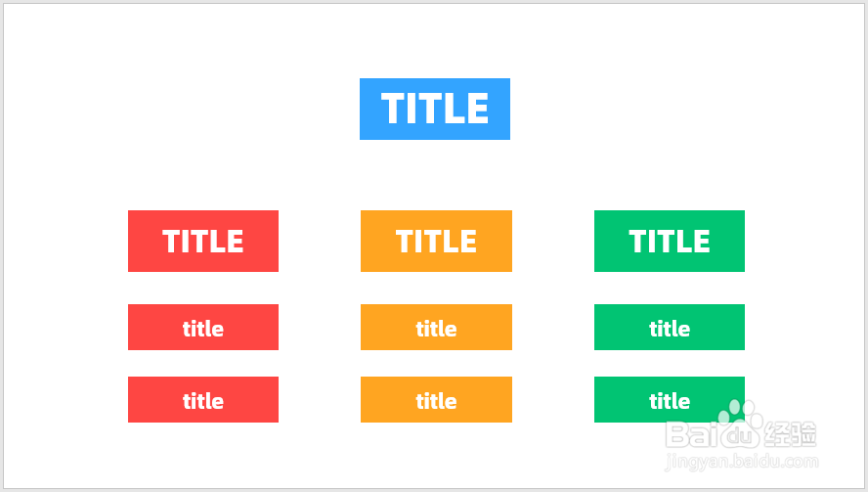Screen dimensions: 868x492
Task: Click empty space between blue and orange TITLE
Action: [x=435, y=175]
